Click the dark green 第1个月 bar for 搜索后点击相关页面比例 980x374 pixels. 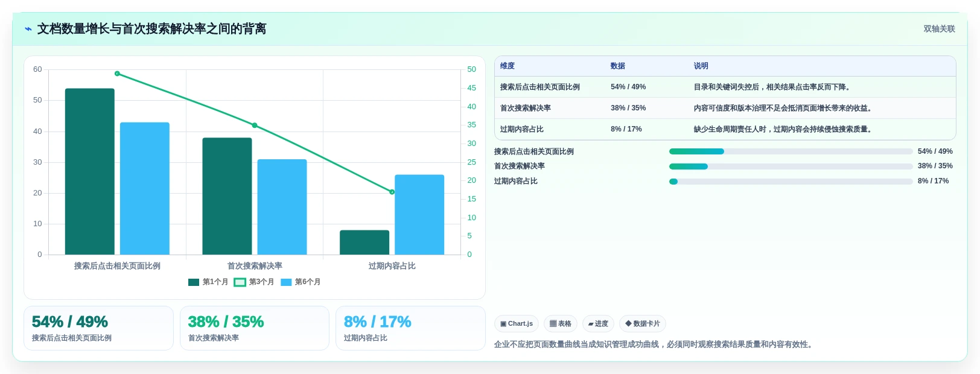coord(90,171)
